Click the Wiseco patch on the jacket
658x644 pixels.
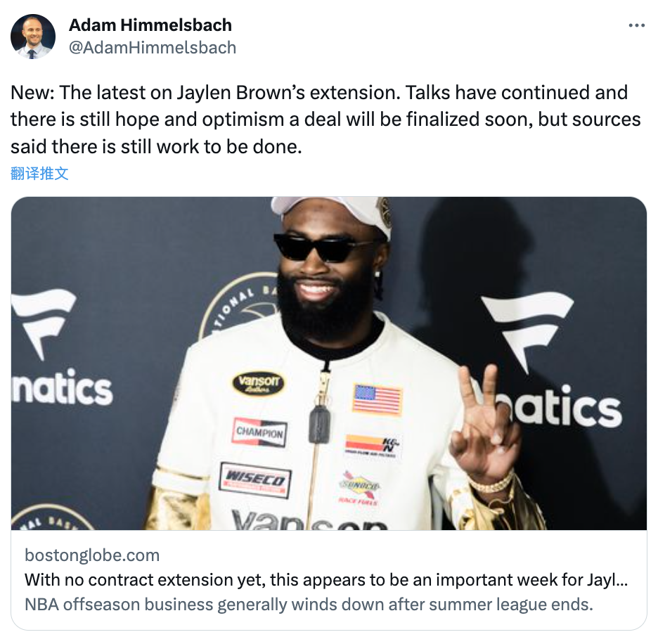(x=255, y=480)
